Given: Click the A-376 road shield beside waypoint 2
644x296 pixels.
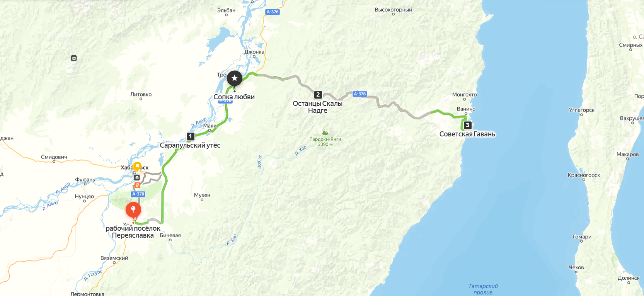Looking at the screenshot, I should point(359,94).
